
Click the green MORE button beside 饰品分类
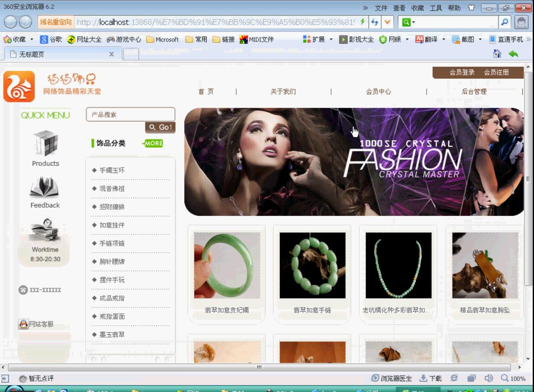click(153, 143)
